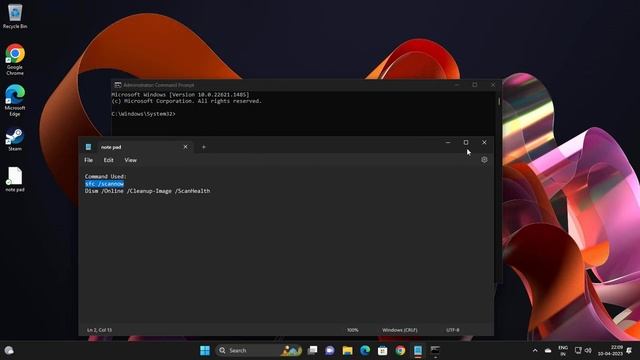This screenshot has height=360, width=640.
Task: Show hidden system tray icons
Action: pos(535,350)
